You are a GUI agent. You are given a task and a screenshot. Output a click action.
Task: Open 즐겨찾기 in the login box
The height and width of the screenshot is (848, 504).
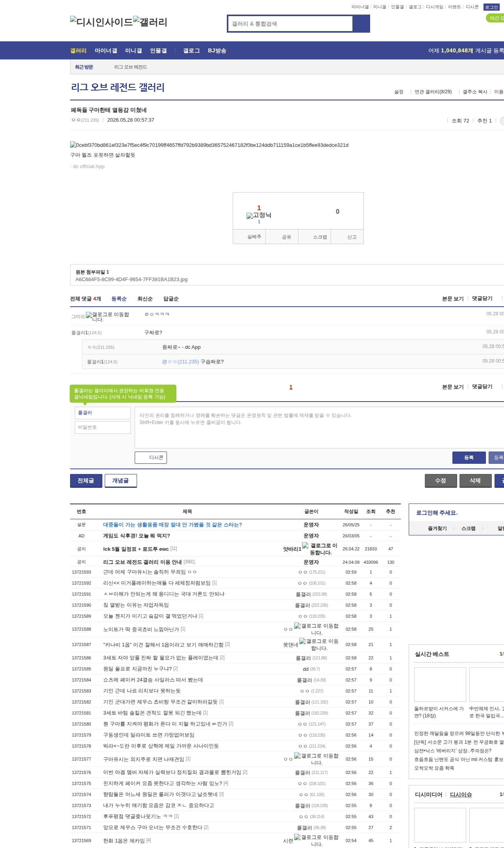pyautogui.click(x=437, y=528)
